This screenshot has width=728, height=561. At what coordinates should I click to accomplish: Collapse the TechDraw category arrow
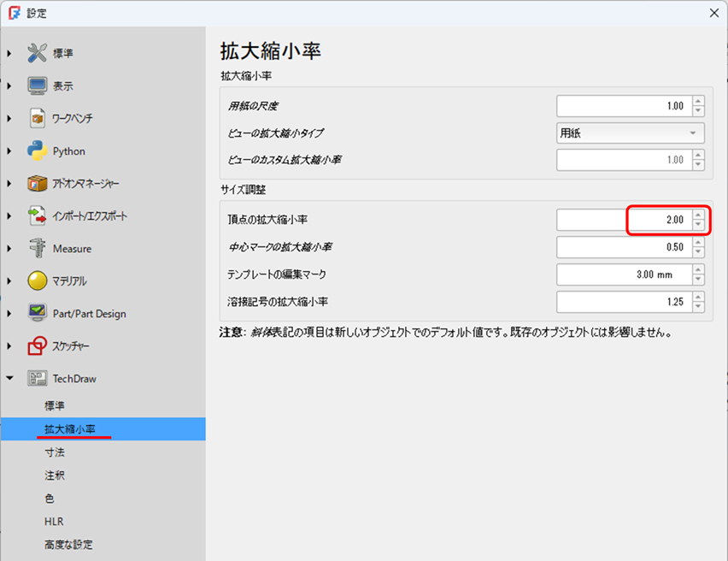(x=9, y=378)
